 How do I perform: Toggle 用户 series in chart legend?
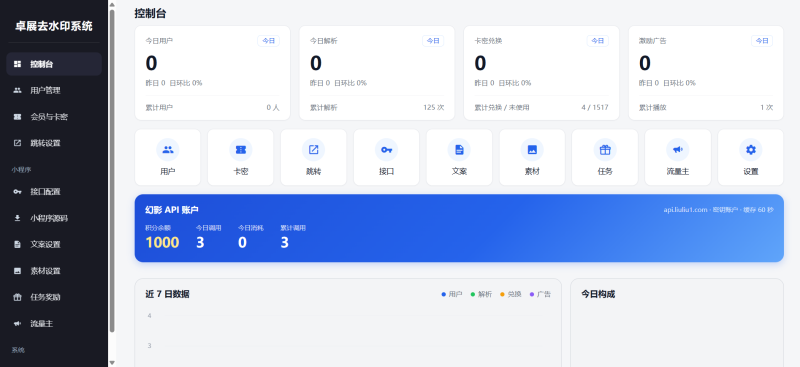coord(452,295)
